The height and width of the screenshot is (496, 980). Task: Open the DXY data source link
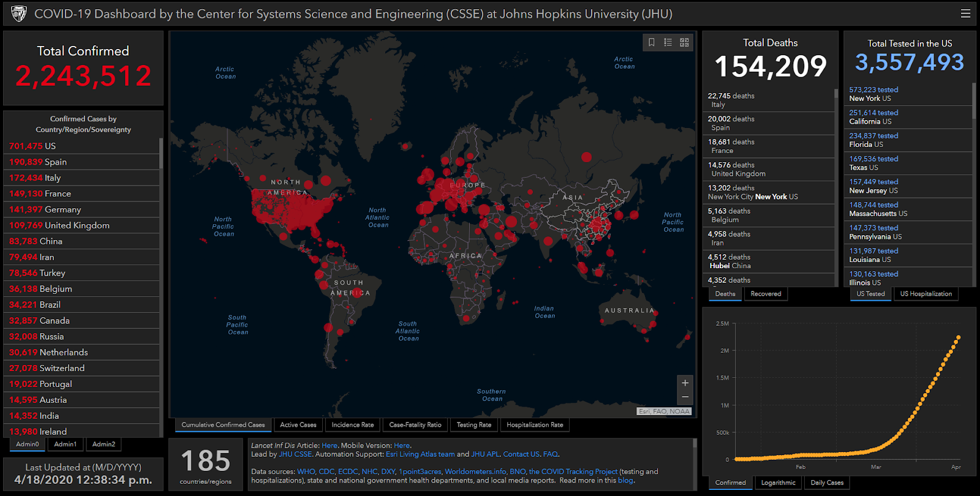tap(388, 472)
